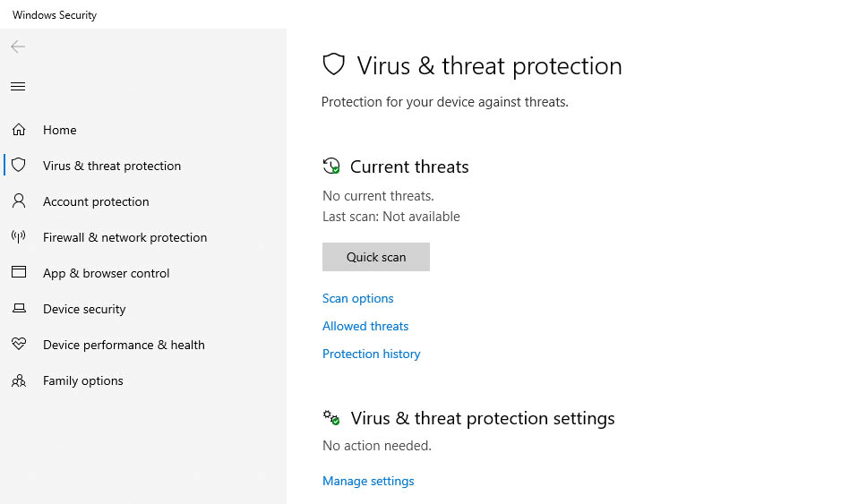841x504 pixels.
Task: Click the Device security laptop icon
Action: pyautogui.click(x=18, y=309)
